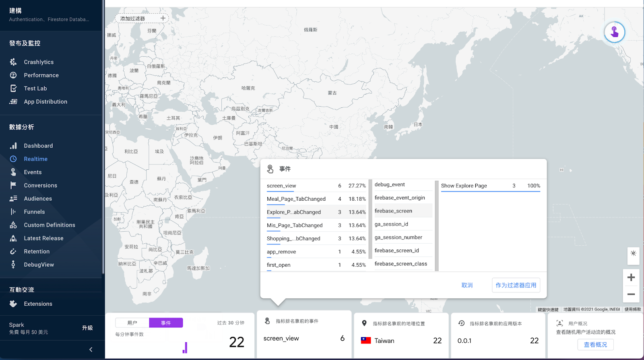Select the Test Lab checklist icon
The image size is (644, 360).
pyautogui.click(x=13, y=88)
